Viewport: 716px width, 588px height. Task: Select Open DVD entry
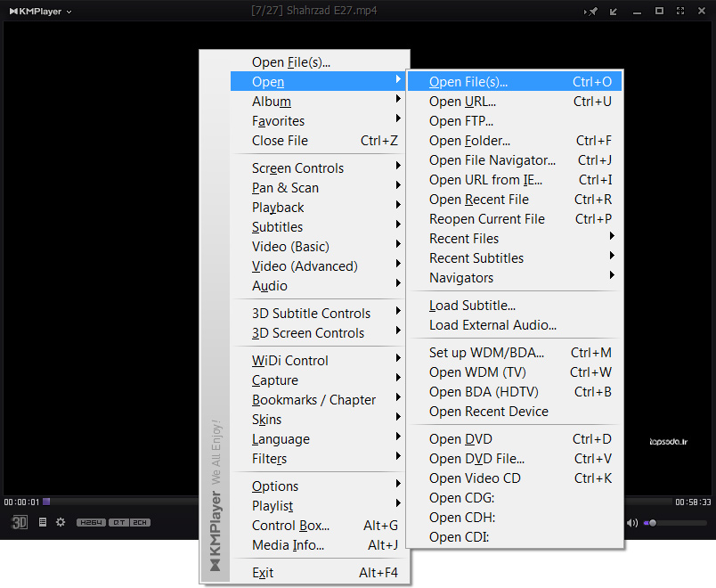[515, 439]
